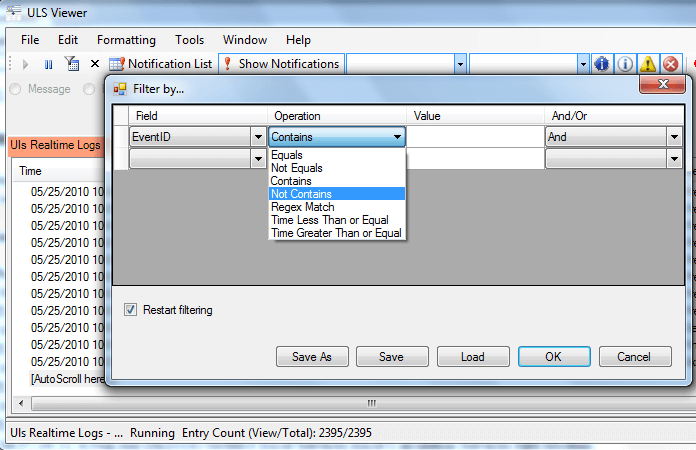Confirm the filter with OK
The image size is (696, 450).
tap(554, 356)
